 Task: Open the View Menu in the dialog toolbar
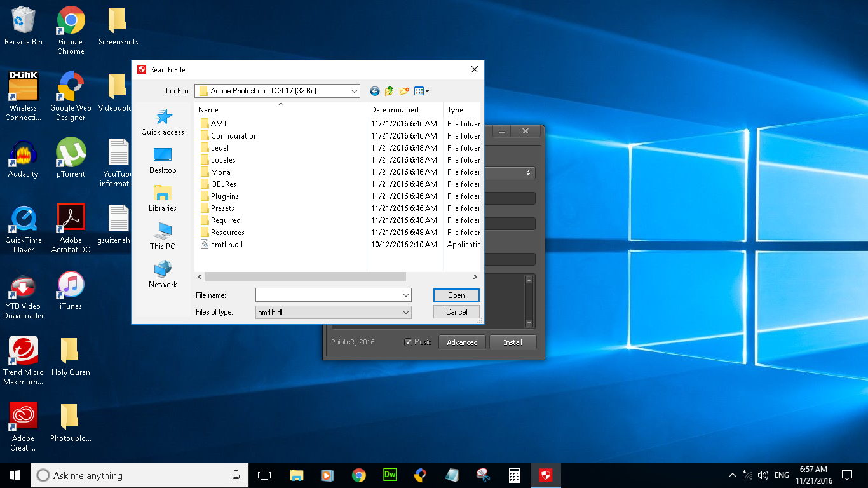coord(421,91)
